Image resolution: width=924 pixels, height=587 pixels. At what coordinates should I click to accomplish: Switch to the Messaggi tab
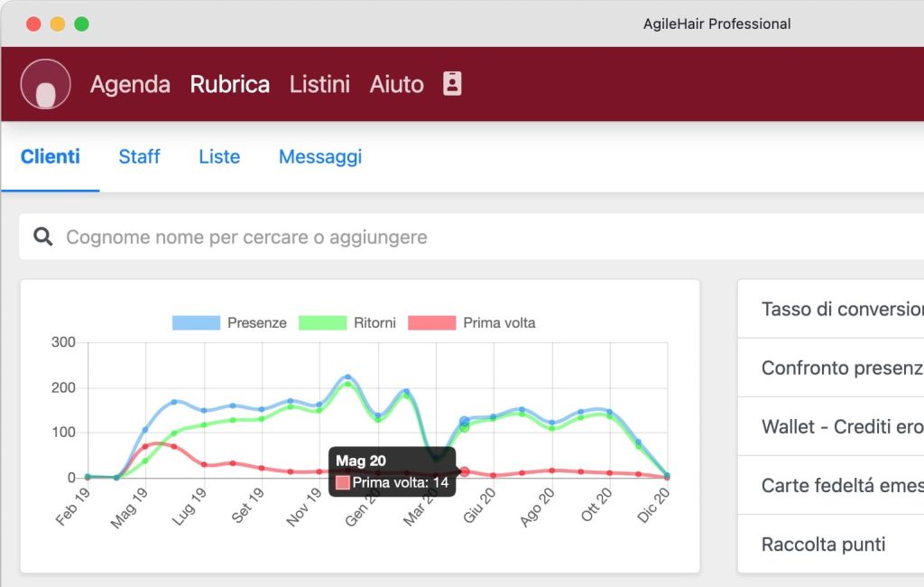click(x=320, y=156)
